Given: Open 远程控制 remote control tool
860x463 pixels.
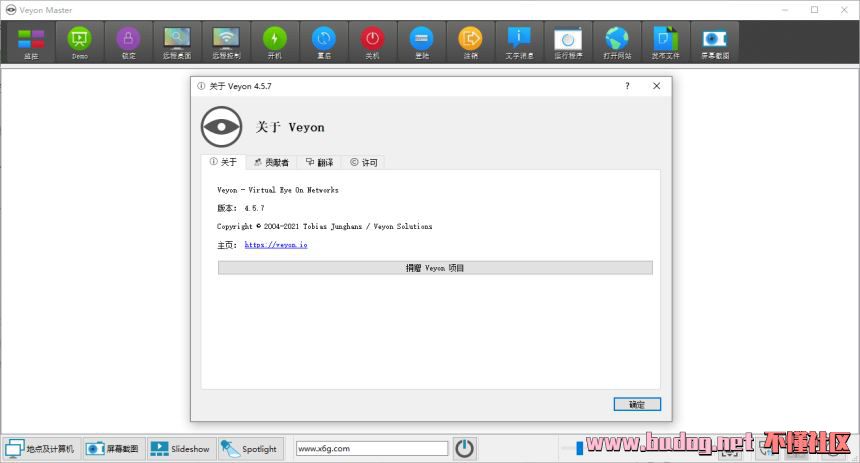Looking at the screenshot, I should click(x=226, y=43).
